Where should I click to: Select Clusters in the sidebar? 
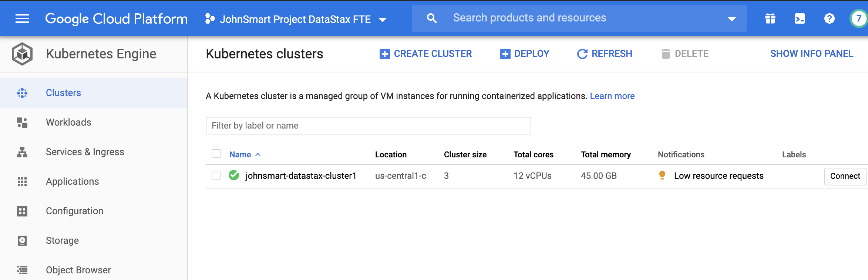click(94, 93)
